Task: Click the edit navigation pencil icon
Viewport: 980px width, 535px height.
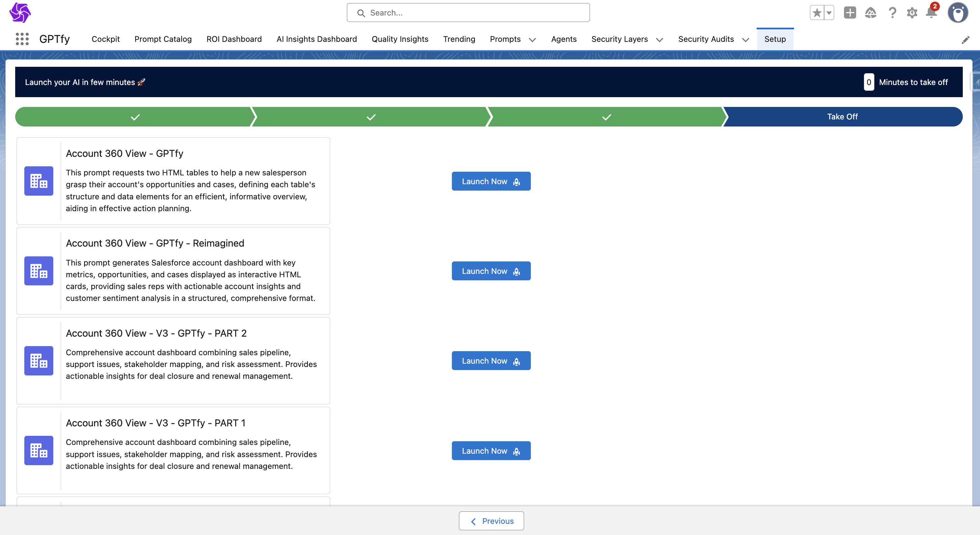Action: coord(965,40)
